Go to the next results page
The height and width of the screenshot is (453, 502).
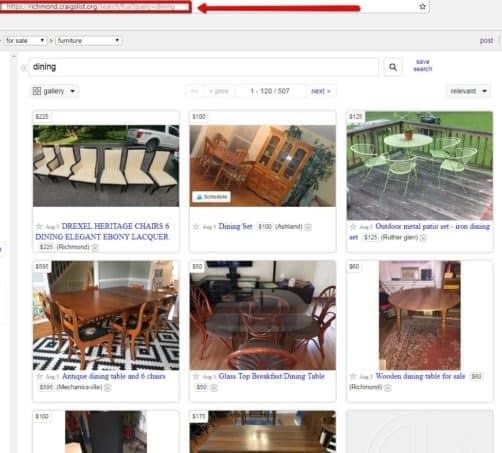tap(320, 91)
